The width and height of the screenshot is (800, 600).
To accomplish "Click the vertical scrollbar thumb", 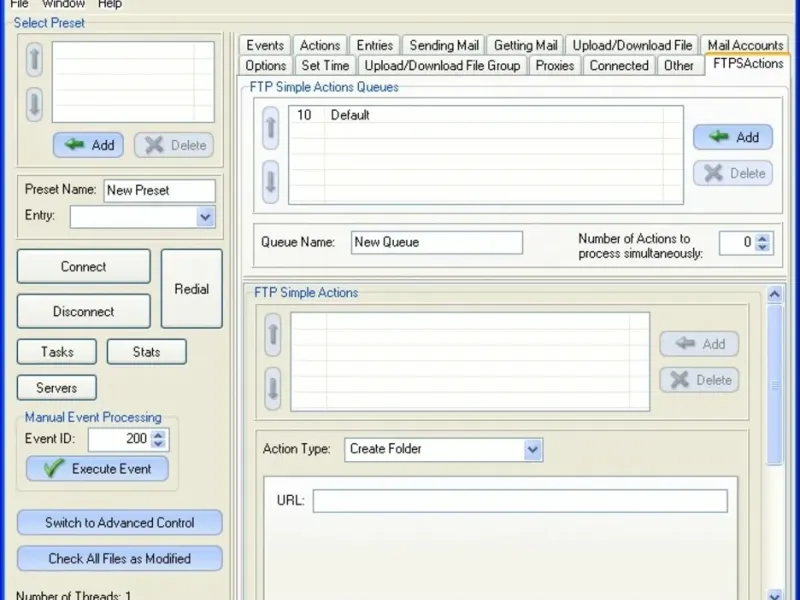I will [774, 385].
